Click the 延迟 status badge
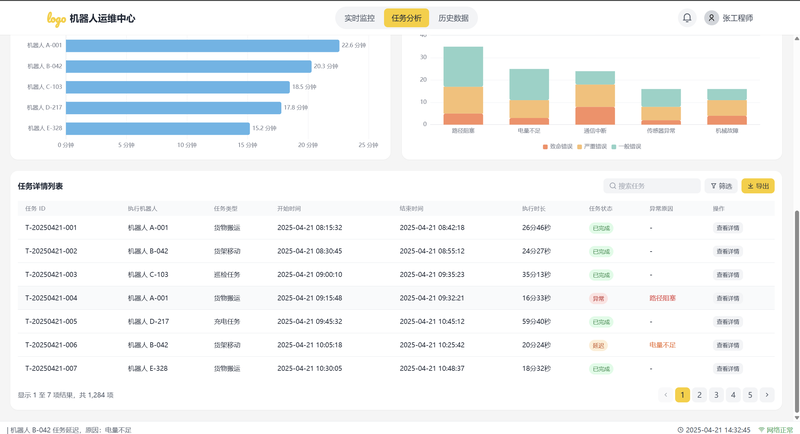Image resolution: width=800 pixels, height=434 pixels. pos(598,345)
